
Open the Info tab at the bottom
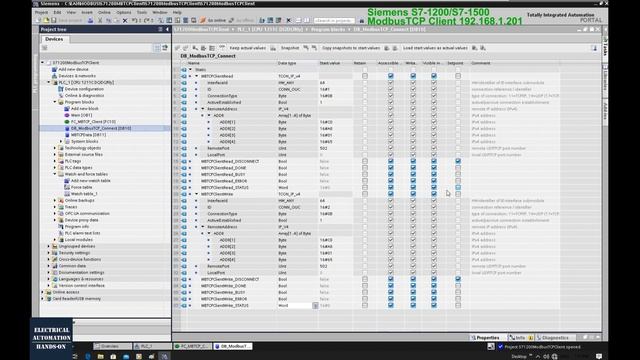click(520, 338)
